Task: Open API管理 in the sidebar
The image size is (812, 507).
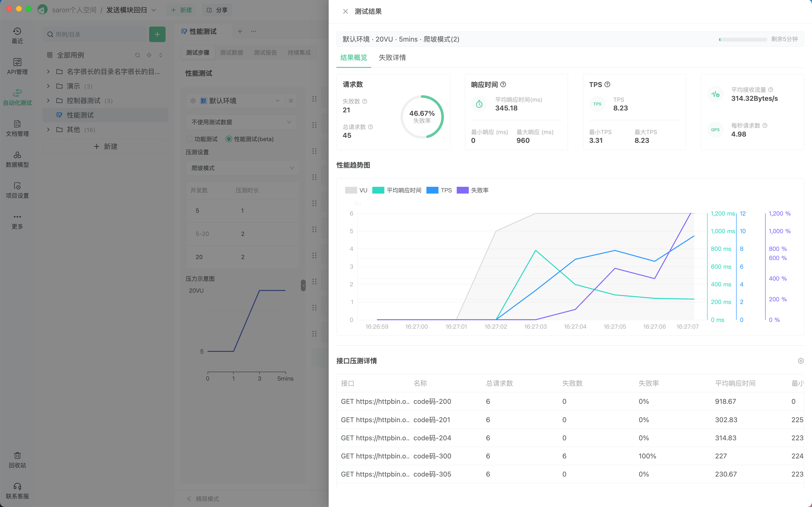Action: tap(17, 66)
